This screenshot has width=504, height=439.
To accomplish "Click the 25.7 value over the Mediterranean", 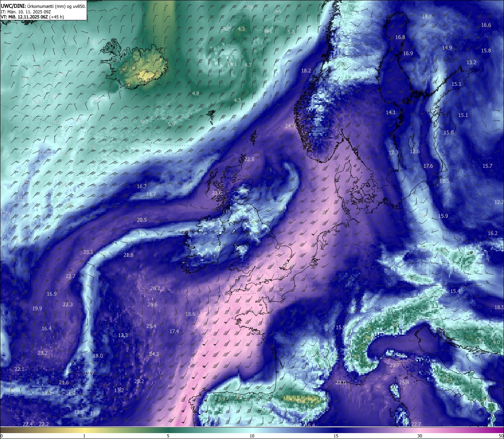I will coord(395,365).
